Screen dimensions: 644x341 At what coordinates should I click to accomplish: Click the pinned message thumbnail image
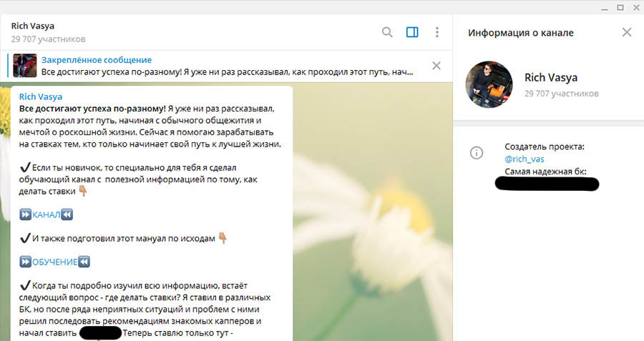[26, 66]
